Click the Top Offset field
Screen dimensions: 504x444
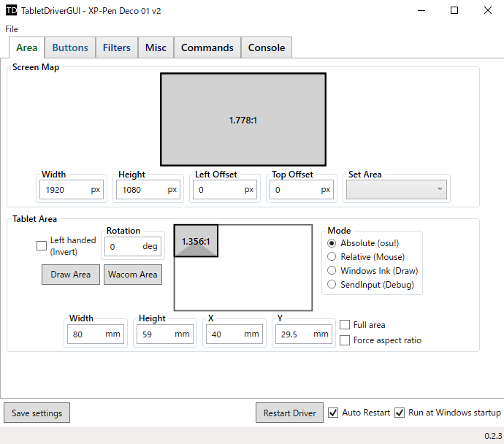point(302,190)
